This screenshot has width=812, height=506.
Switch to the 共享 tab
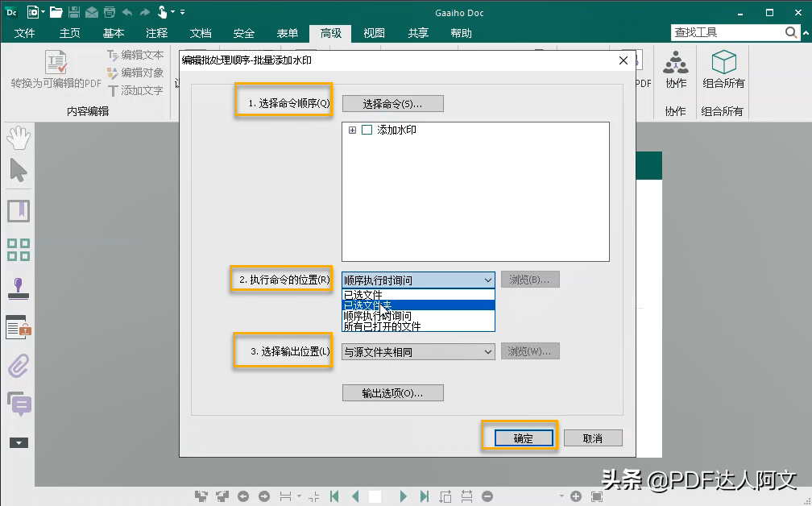[x=417, y=33]
